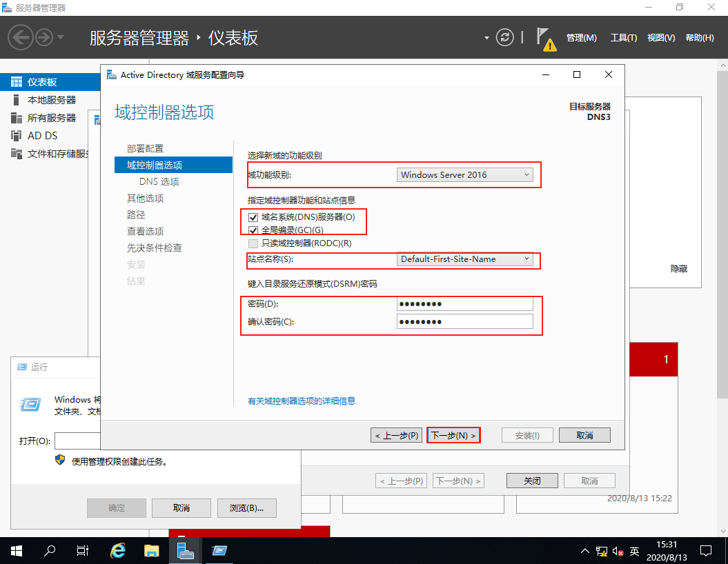This screenshot has height=564, width=728.
Task: Select 所有服务器 in the sidebar
Action: [51, 118]
